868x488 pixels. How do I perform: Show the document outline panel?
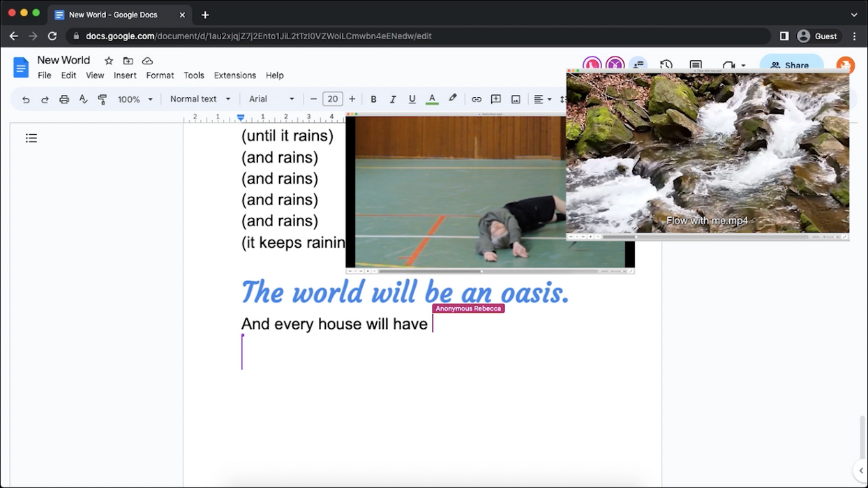(x=31, y=138)
